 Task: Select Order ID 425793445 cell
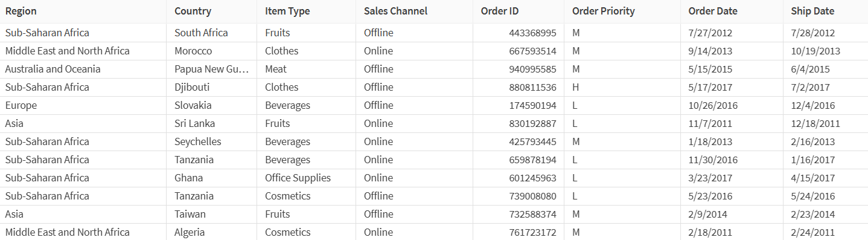tap(519, 141)
